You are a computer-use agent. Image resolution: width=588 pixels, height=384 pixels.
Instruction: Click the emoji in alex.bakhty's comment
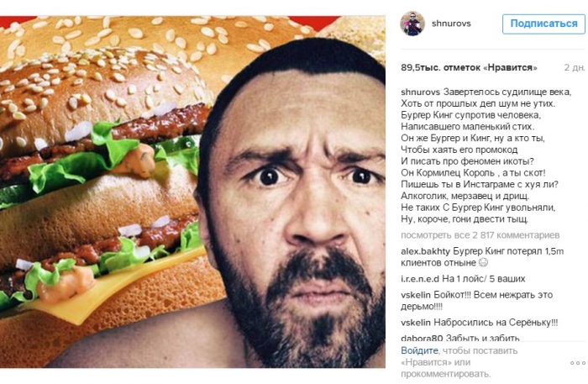click(x=483, y=263)
